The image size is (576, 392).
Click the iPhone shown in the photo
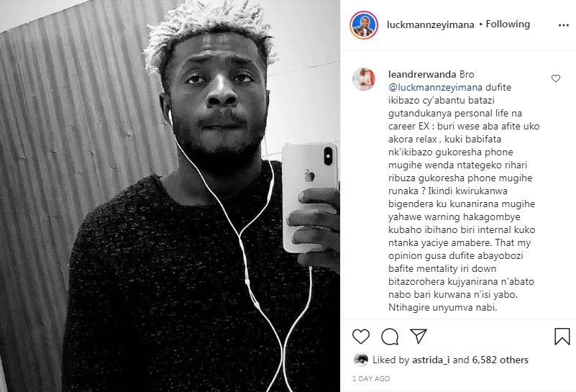(x=309, y=197)
